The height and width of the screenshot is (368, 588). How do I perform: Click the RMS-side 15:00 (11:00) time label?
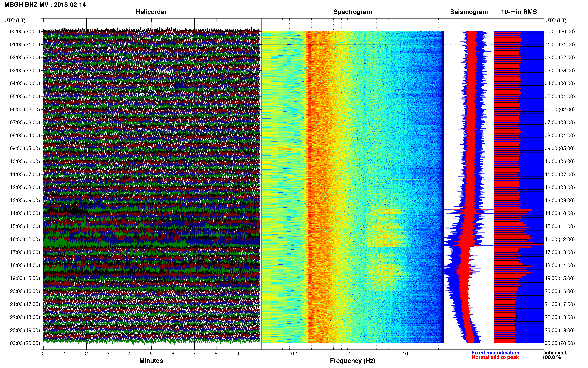[560, 226]
